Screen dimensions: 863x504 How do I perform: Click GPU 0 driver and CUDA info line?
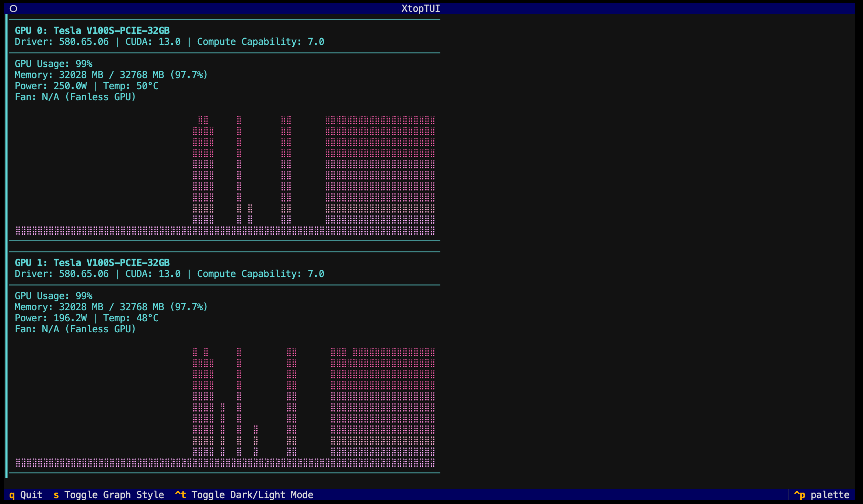click(x=169, y=42)
